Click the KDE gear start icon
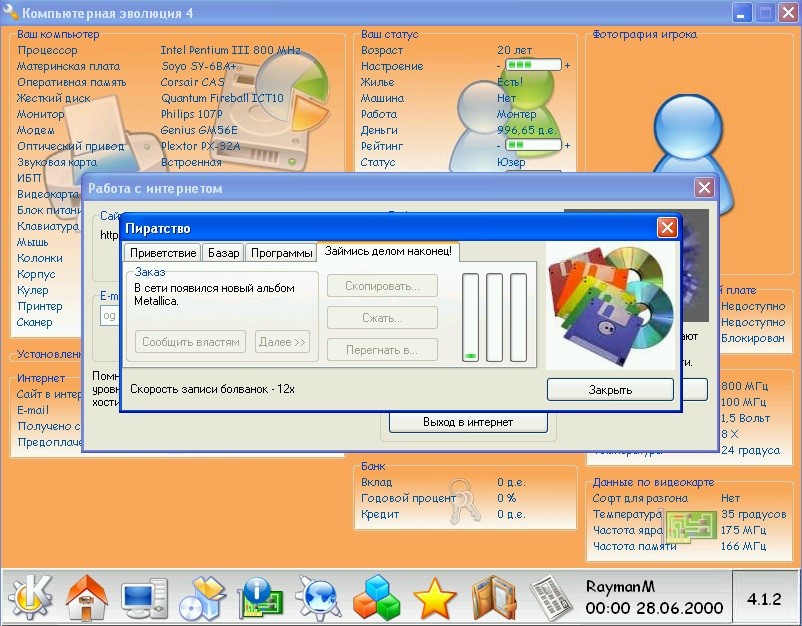802x626 pixels. point(30,596)
